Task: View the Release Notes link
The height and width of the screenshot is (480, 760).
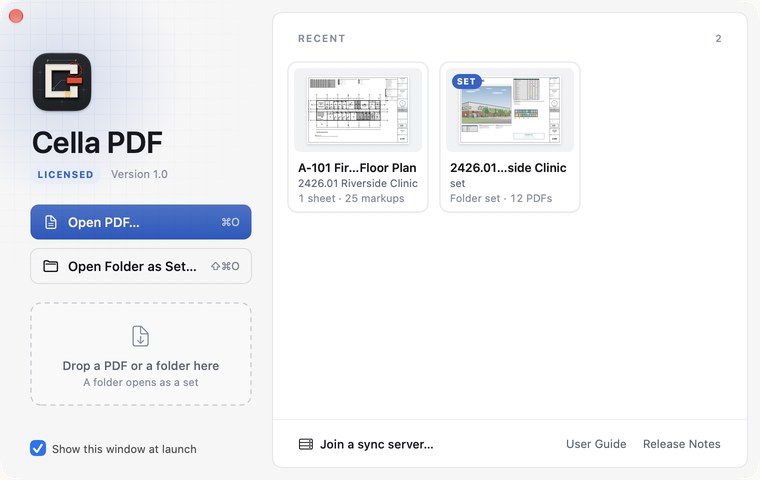Action: (681, 444)
